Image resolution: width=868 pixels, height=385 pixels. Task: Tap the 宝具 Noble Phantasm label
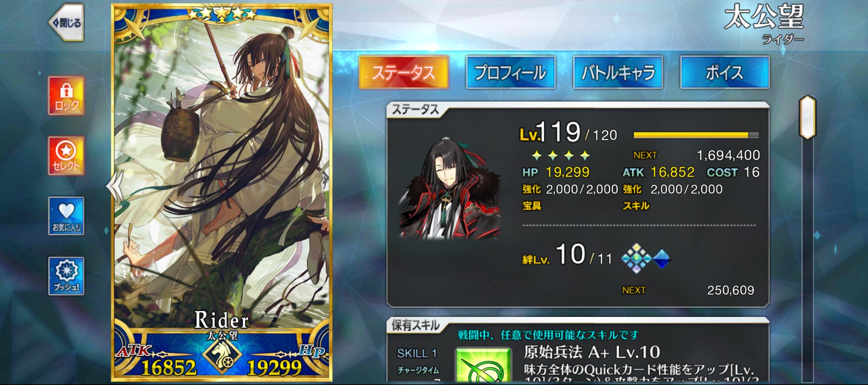[532, 206]
